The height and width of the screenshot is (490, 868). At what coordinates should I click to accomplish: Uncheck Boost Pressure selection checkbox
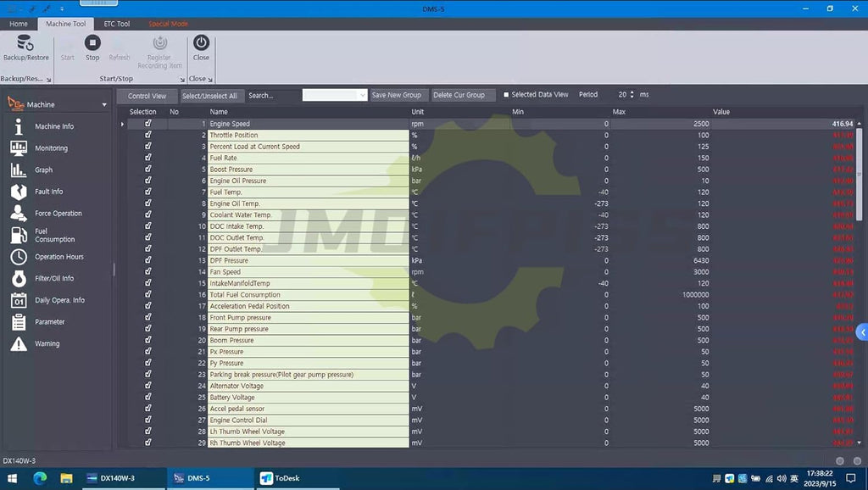coord(147,169)
